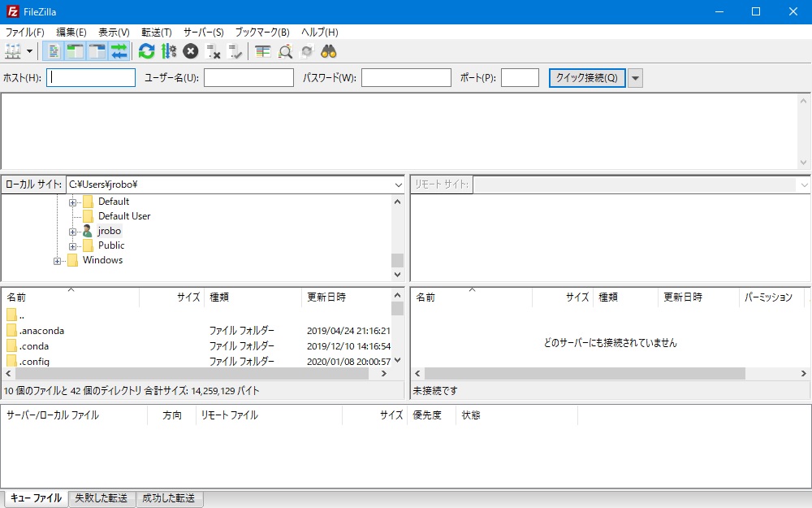Viewport: 812px width, 508px height.
Task: Click the queue 状態 column header
Action: [516, 415]
